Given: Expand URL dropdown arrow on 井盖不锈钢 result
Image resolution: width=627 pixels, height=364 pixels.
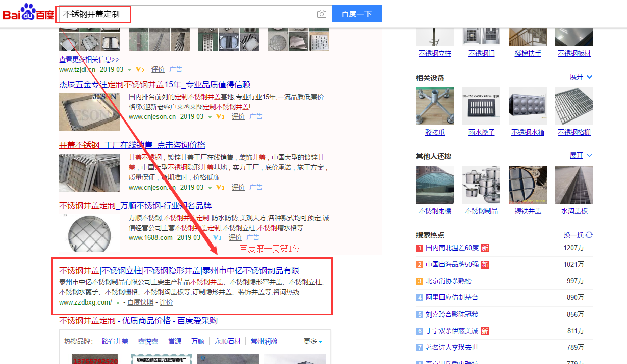Looking at the screenshot, I should click(x=210, y=188).
